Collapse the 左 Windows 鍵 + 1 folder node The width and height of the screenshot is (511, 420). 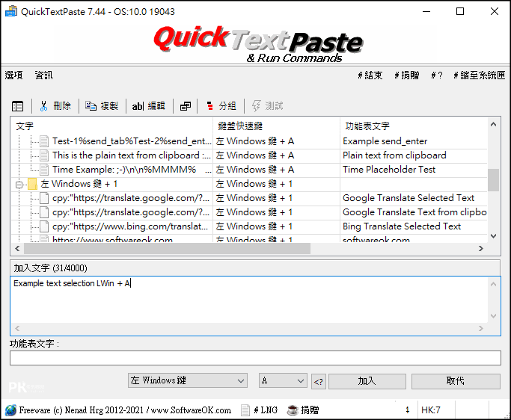click(19, 185)
